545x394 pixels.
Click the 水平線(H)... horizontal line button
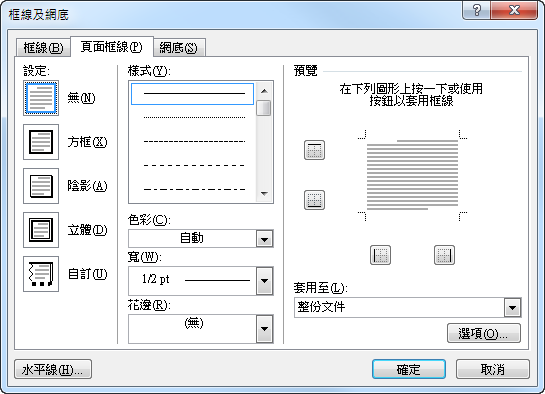[x=53, y=369]
